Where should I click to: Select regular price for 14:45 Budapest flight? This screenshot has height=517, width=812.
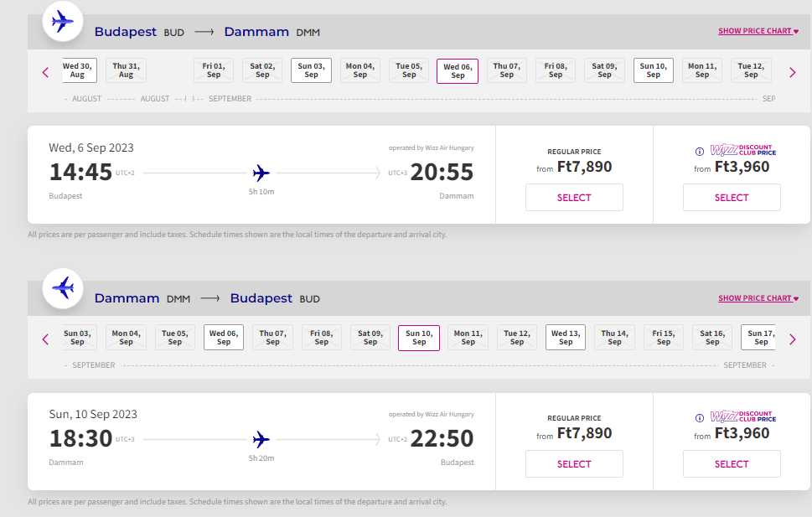[574, 198]
